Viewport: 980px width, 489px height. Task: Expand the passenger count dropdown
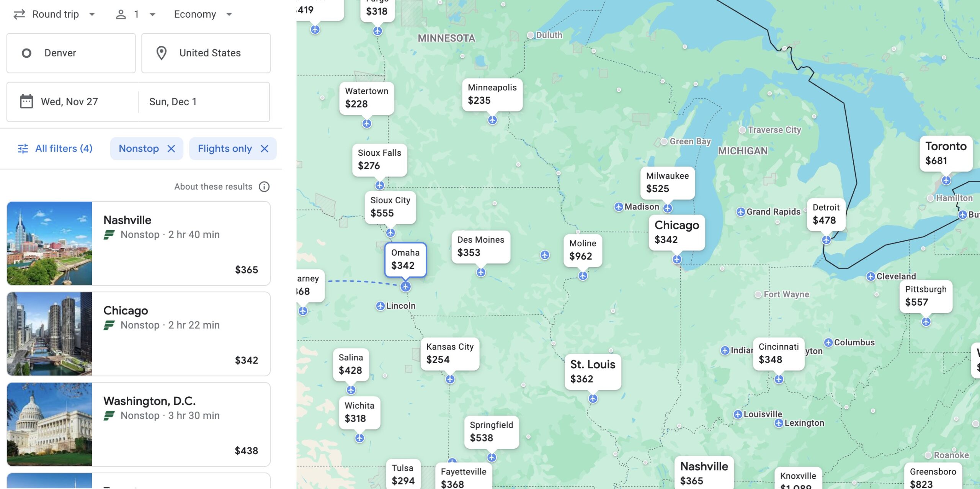tap(136, 14)
